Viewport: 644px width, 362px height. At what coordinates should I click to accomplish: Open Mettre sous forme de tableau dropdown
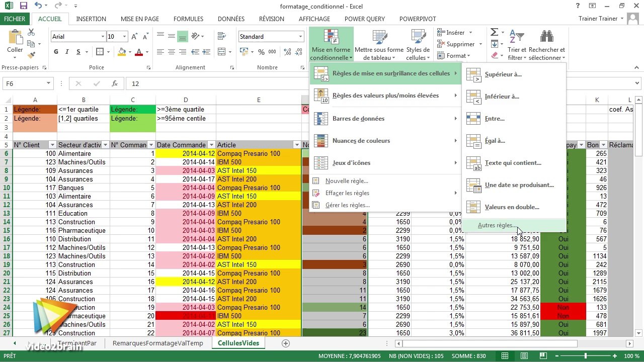[x=379, y=44]
